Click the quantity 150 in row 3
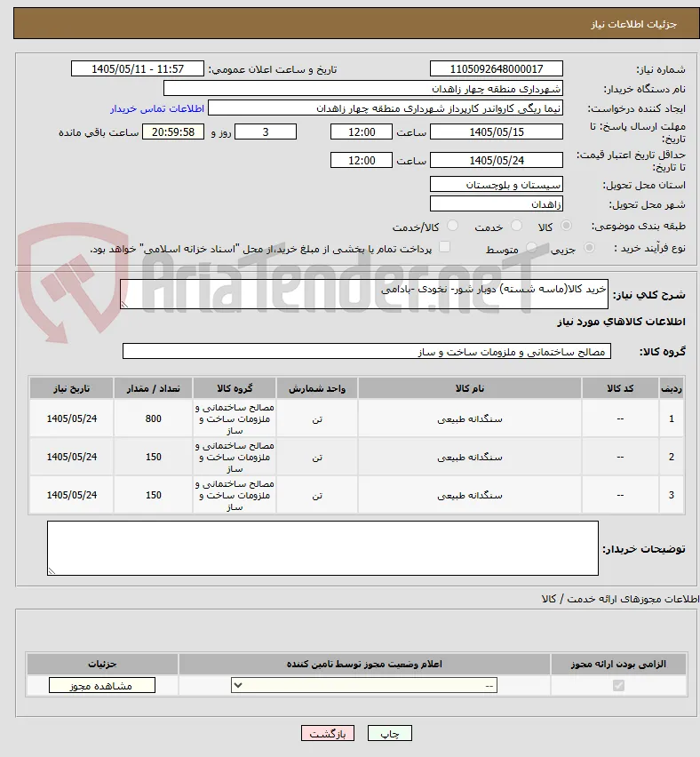This screenshot has width=700, height=757. (x=153, y=495)
